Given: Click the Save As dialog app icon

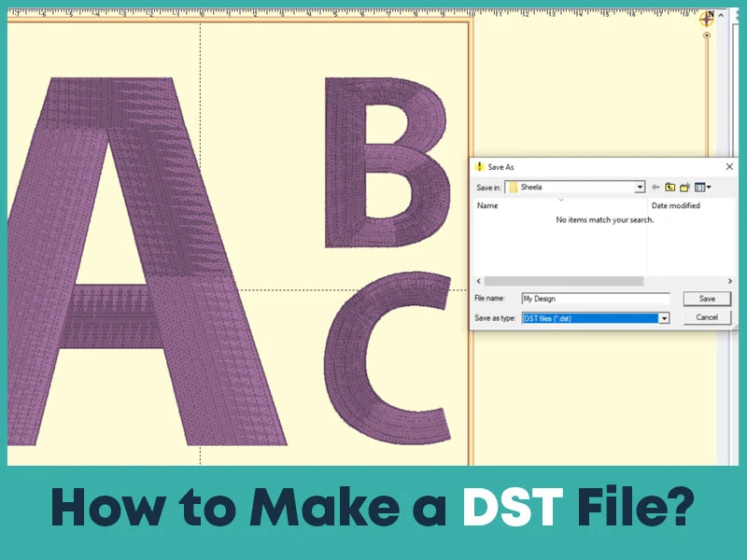Looking at the screenshot, I should coord(480,167).
